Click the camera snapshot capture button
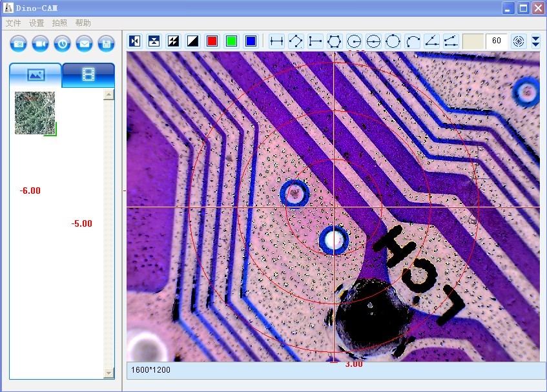This screenshot has height=392, width=547. 19,44
